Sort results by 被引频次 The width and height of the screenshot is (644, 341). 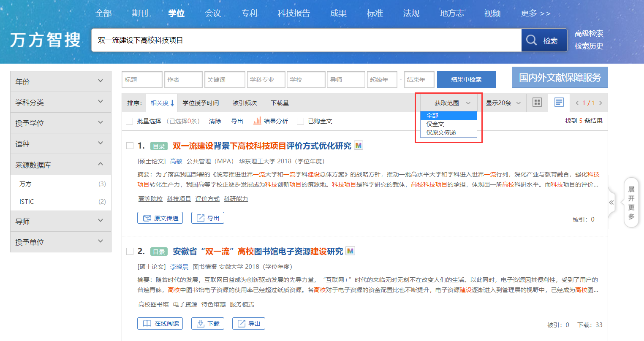pos(245,103)
